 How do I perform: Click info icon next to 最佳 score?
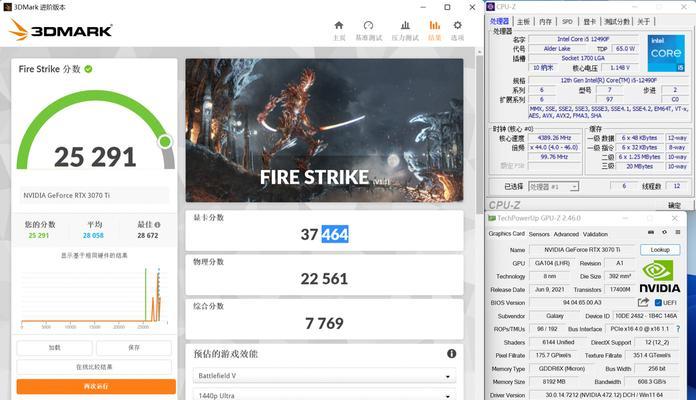click(158, 225)
